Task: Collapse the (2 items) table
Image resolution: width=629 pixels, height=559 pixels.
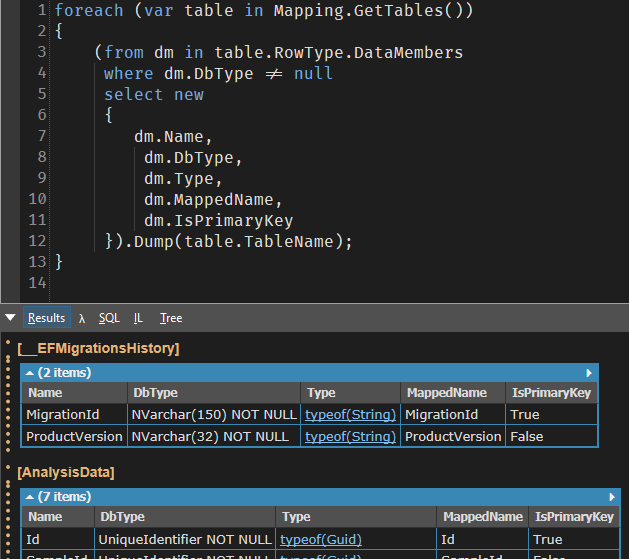Action: coord(30,372)
